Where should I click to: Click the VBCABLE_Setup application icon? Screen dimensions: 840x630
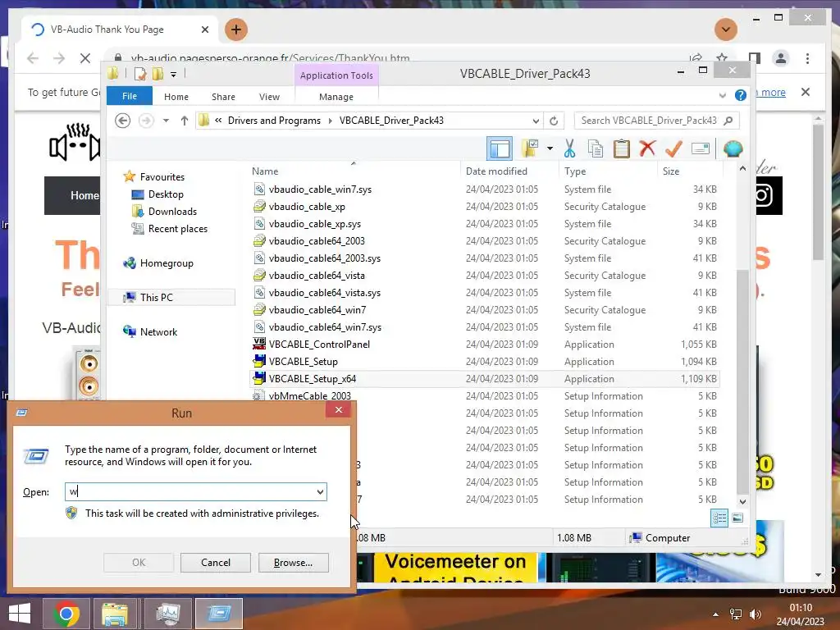[x=259, y=361]
